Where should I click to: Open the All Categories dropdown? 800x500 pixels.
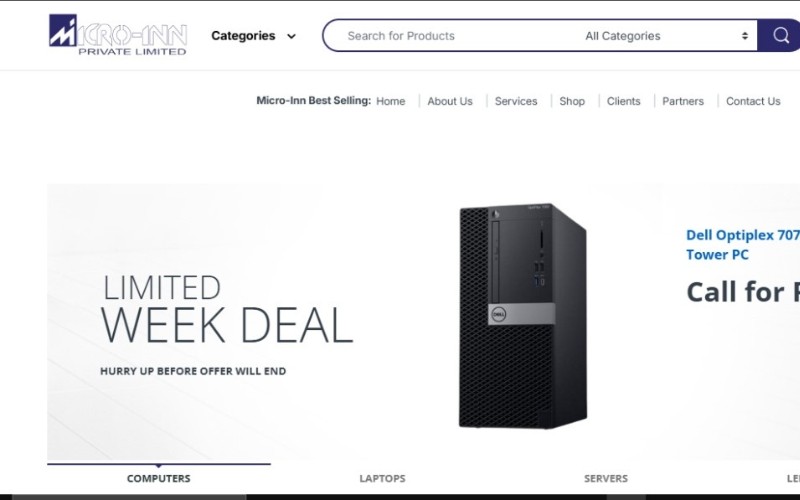point(667,36)
